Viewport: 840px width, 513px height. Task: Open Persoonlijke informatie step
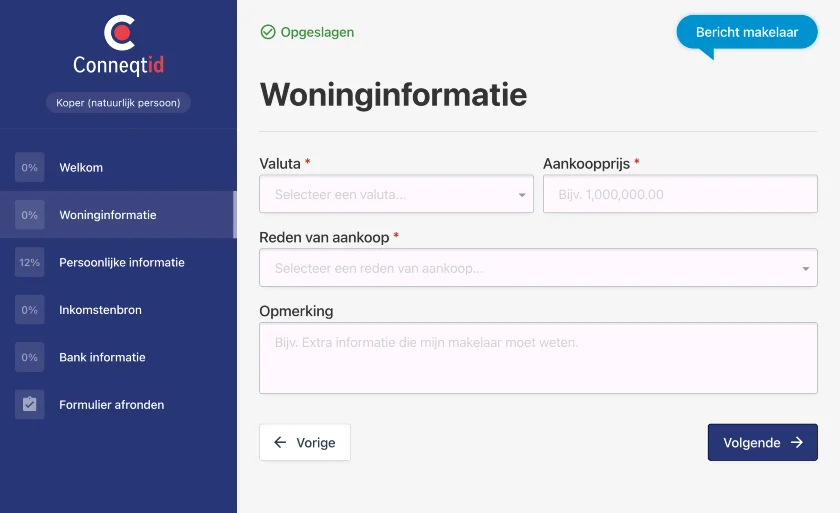coord(118,262)
